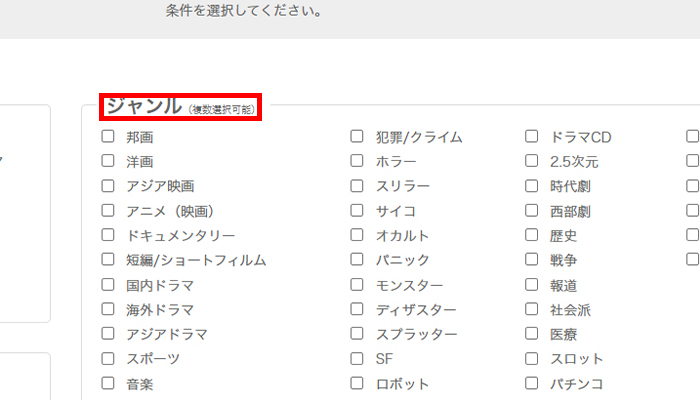Tick the ドキュメンタリー checkbox
The width and height of the screenshot is (700, 400).
(108, 235)
